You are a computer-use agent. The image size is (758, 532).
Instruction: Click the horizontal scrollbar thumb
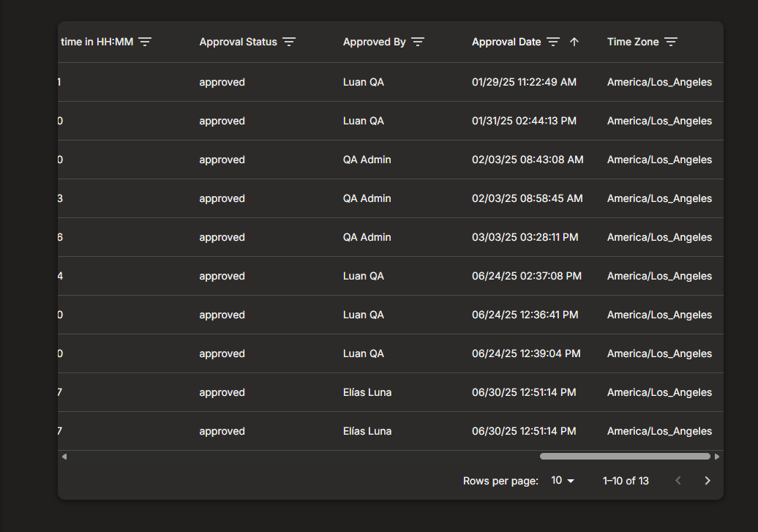pyautogui.click(x=625, y=457)
